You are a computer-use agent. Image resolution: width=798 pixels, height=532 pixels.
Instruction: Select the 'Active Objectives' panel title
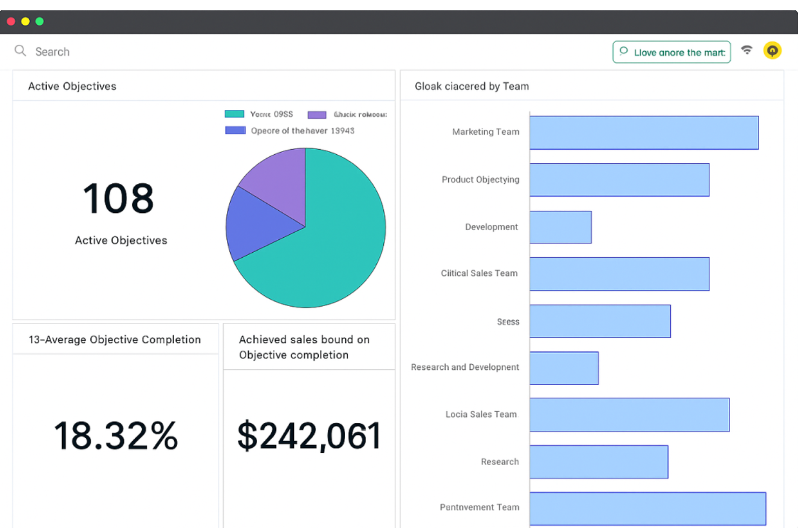(x=72, y=86)
